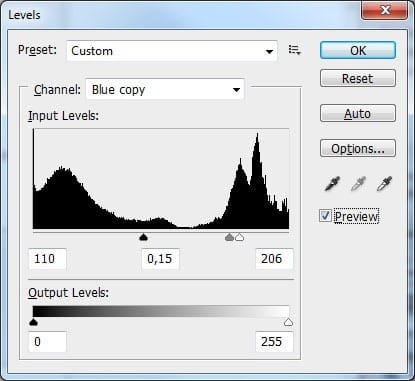Open the preset options menu icon
The width and height of the screenshot is (415, 381).
(295, 50)
